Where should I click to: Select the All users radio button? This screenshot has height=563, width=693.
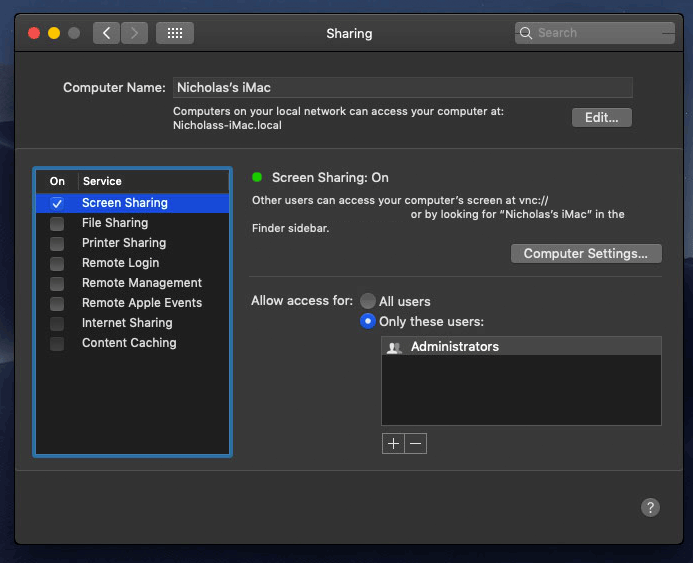click(x=367, y=301)
